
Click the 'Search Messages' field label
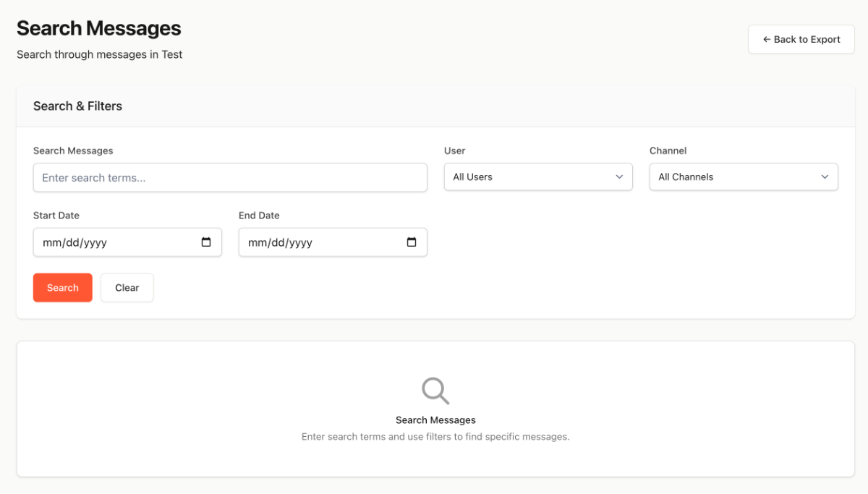click(x=73, y=150)
